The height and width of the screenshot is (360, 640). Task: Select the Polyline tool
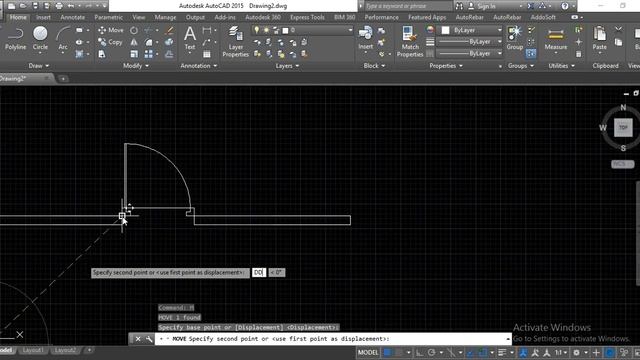(x=16, y=38)
